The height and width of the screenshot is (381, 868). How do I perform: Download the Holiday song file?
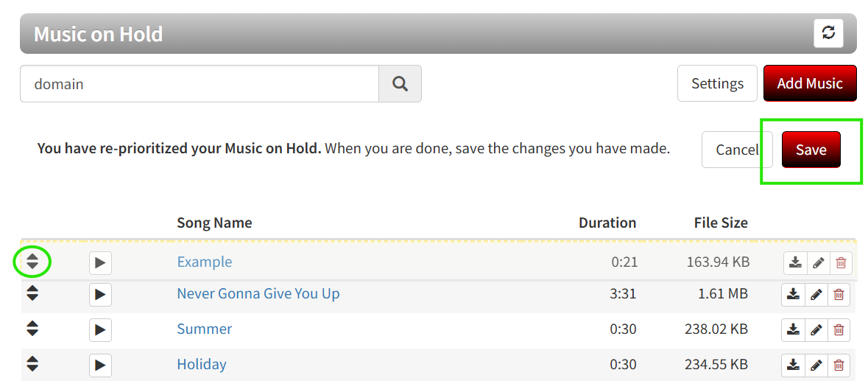(x=793, y=366)
